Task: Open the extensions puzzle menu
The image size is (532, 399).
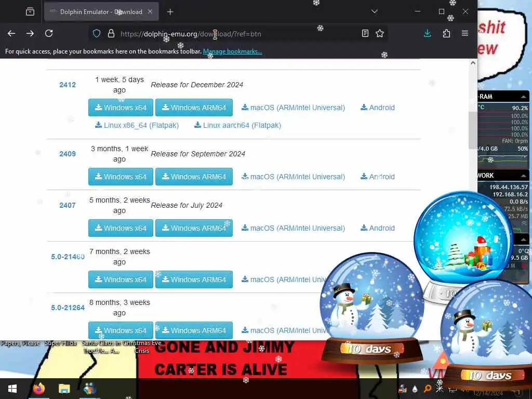Action: pyautogui.click(x=446, y=33)
